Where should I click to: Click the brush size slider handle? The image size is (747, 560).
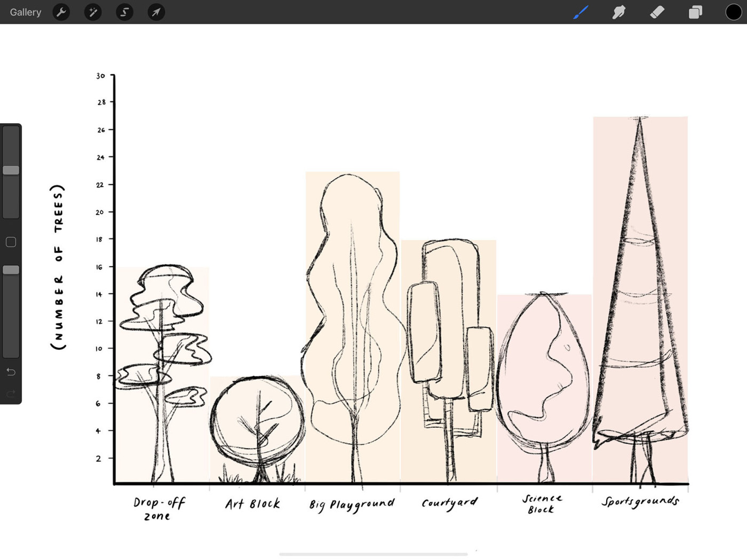tap(11, 170)
